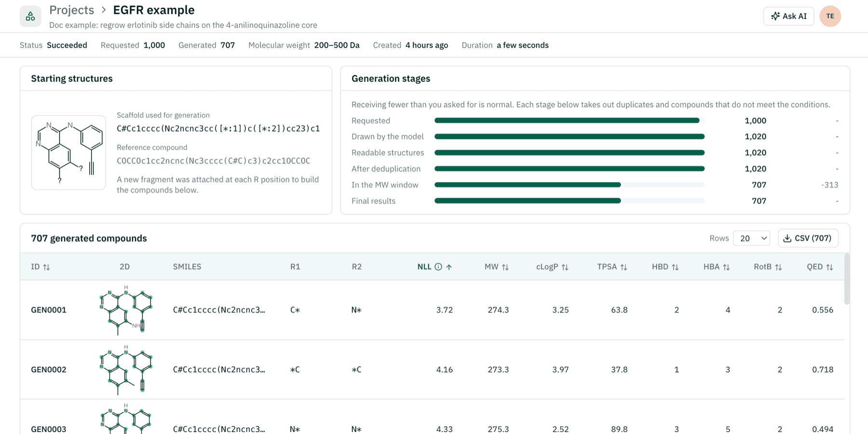This screenshot has width=868, height=434.
Task: Click the TE user avatar
Action: pos(830,16)
